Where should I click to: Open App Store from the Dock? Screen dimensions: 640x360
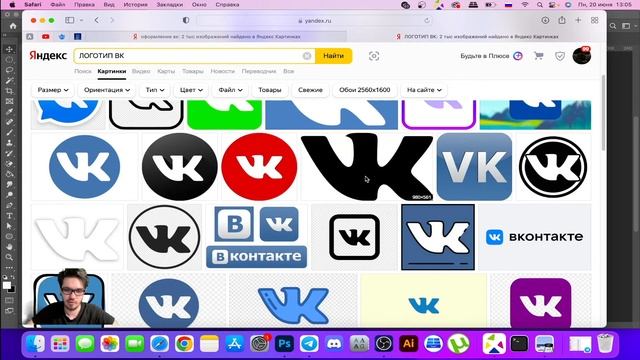(234, 344)
